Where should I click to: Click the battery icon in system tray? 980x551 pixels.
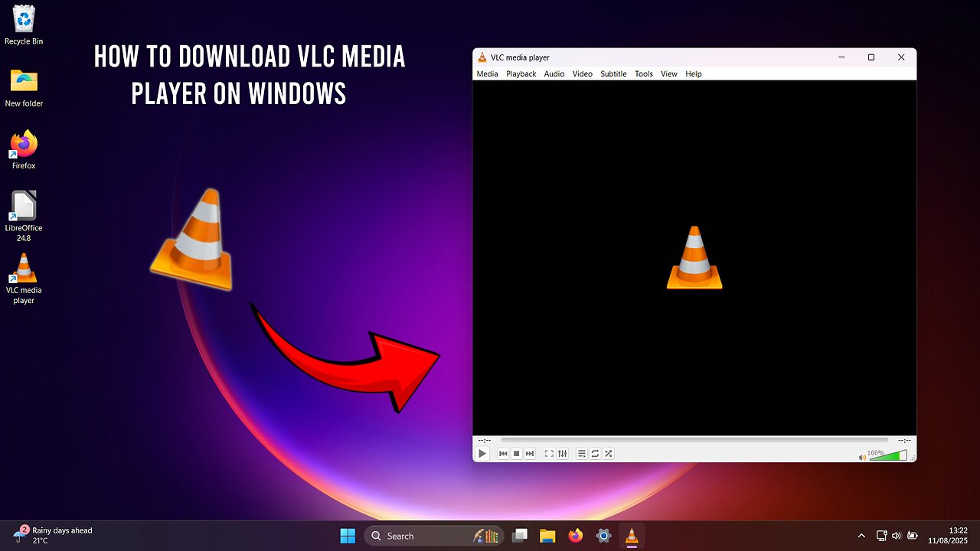tap(913, 536)
